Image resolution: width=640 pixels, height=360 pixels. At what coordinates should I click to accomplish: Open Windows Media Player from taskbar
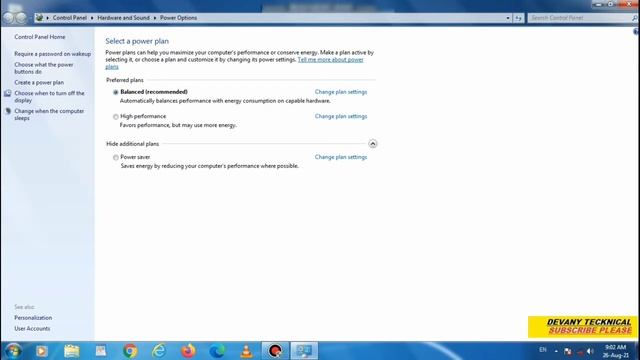[x=42, y=351]
